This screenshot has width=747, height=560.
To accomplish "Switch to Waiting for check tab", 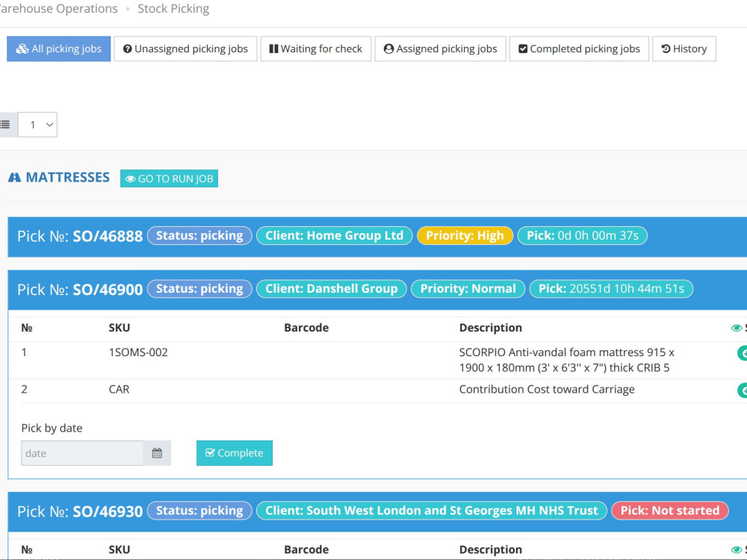I will pos(316,49).
